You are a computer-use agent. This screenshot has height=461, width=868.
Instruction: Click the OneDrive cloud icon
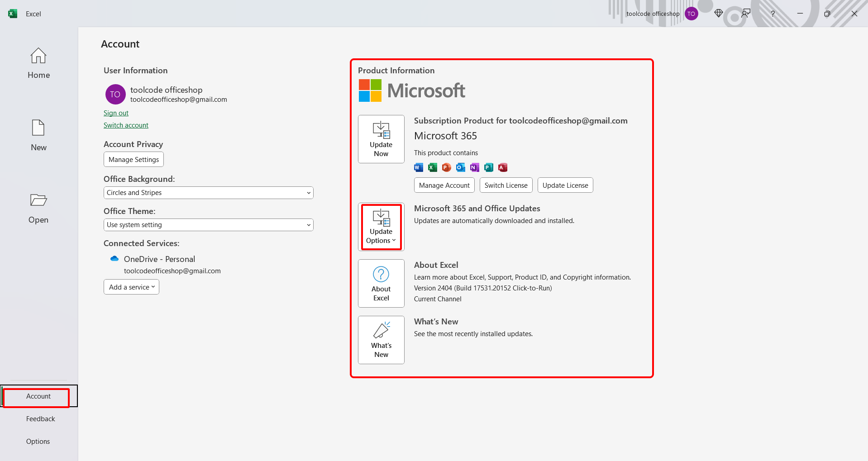(x=114, y=259)
